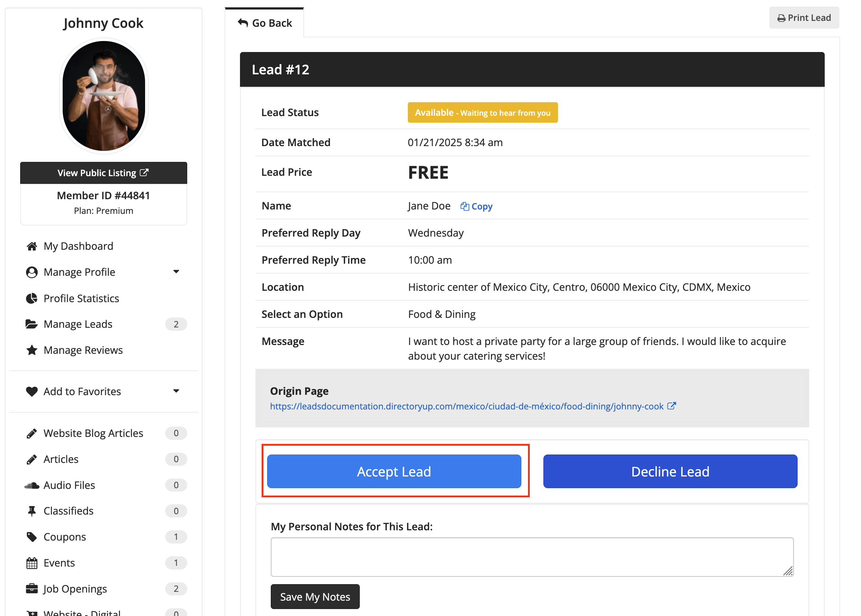Viewport: 861px width, 616px height.
Task: Open the Go Back tab
Action: [x=265, y=23]
